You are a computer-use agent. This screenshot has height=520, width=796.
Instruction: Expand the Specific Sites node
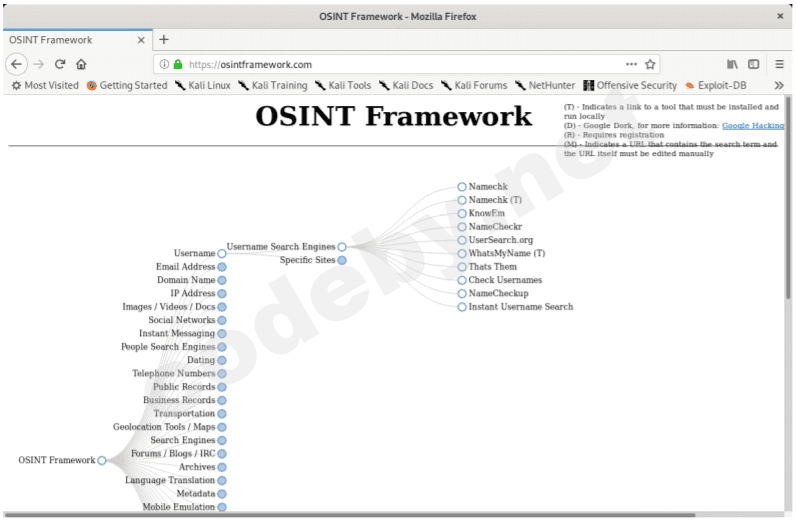(x=342, y=261)
